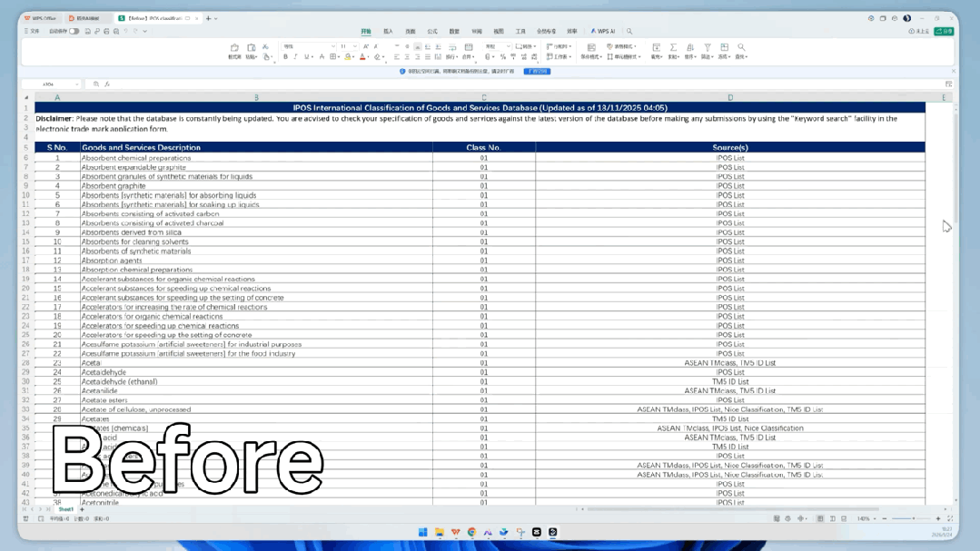Open Freeze Panes (冻结) tool
980x551 pixels.
point(724,47)
